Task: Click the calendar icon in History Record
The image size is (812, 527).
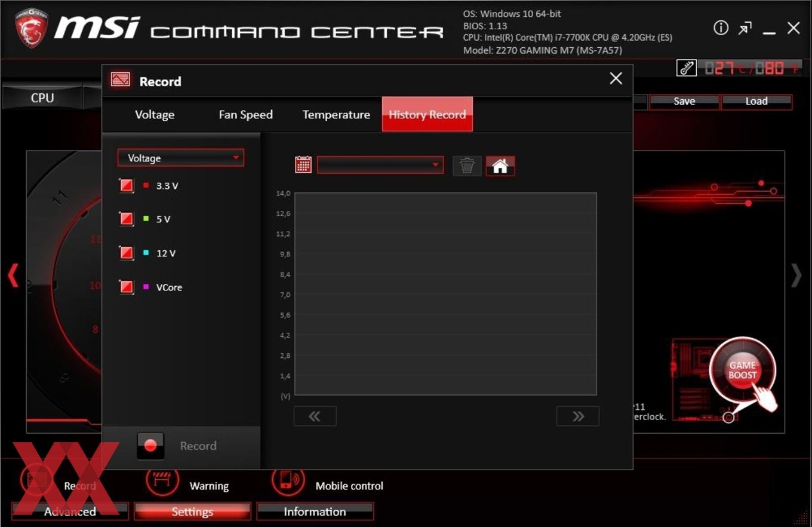Action: click(x=303, y=165)
